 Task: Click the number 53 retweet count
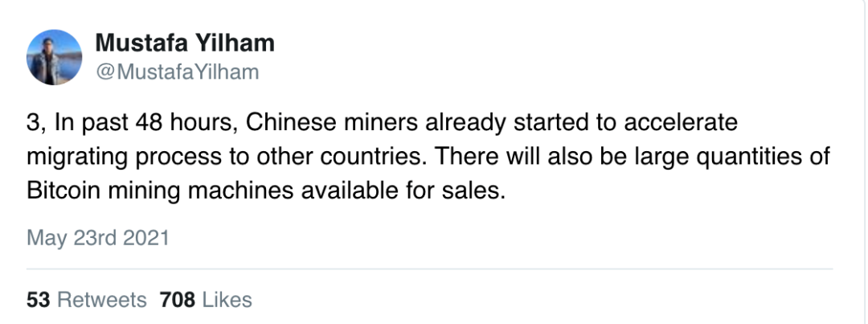[x=39, y=300]
